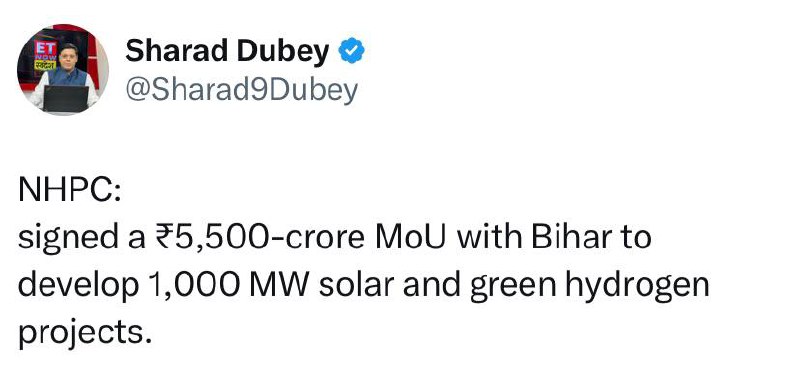Click the ET Now logo in avatar
800x377 pixels.
coord(44,56)
